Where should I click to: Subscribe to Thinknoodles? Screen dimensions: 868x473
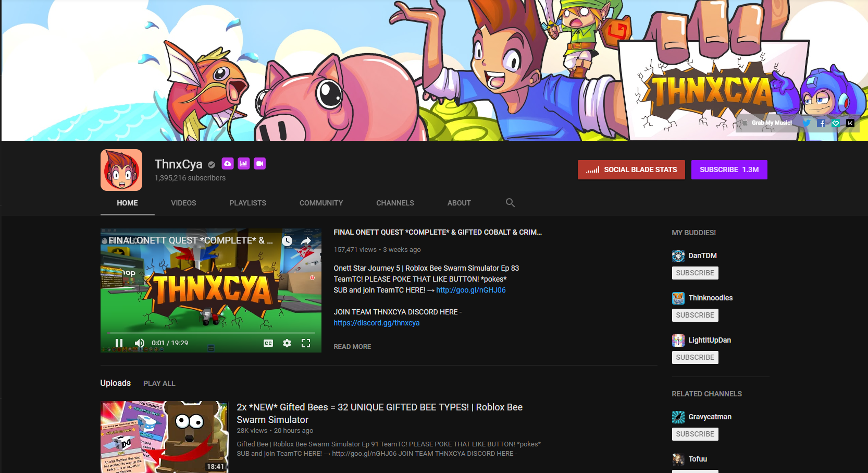click(695, 315)
